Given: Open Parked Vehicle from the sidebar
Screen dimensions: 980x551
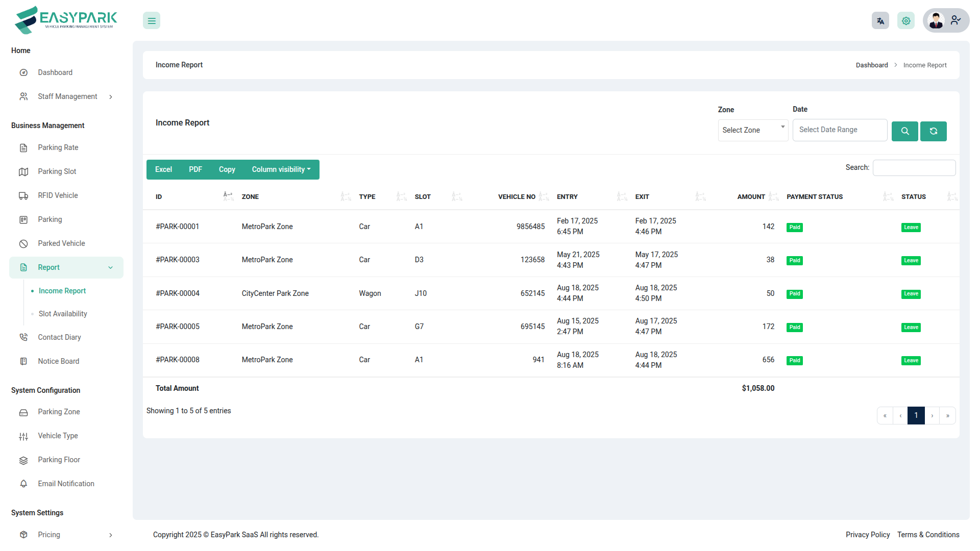Looking at the screenshot, I should coord(61,243).
